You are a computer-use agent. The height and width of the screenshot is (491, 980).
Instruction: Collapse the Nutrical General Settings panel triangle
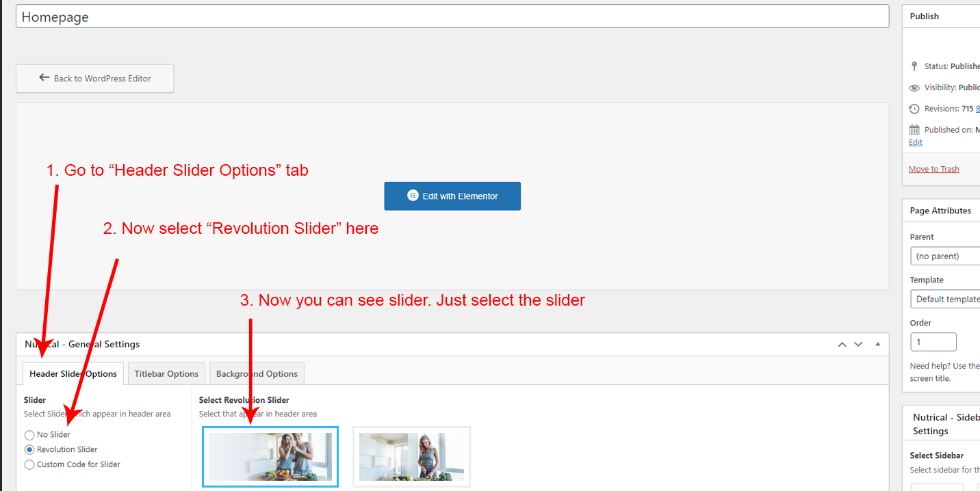click(878, 344)
